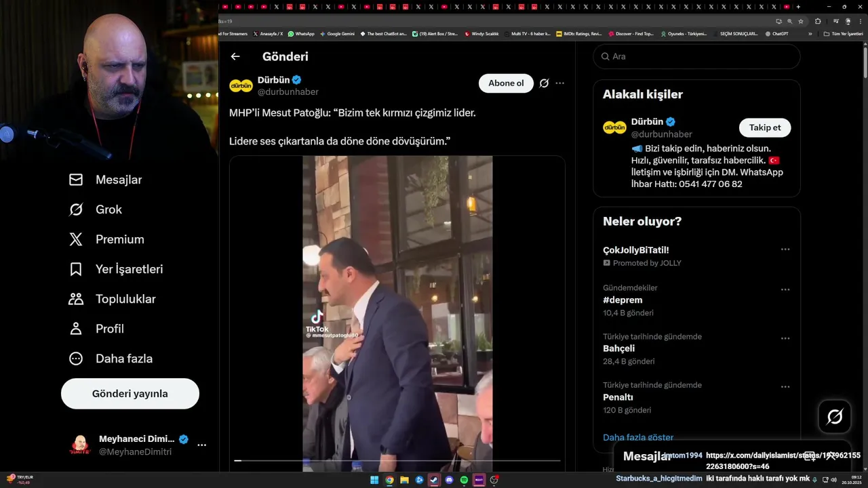
Task: Open Profil from the sidebar
Action: coord(96,329)
